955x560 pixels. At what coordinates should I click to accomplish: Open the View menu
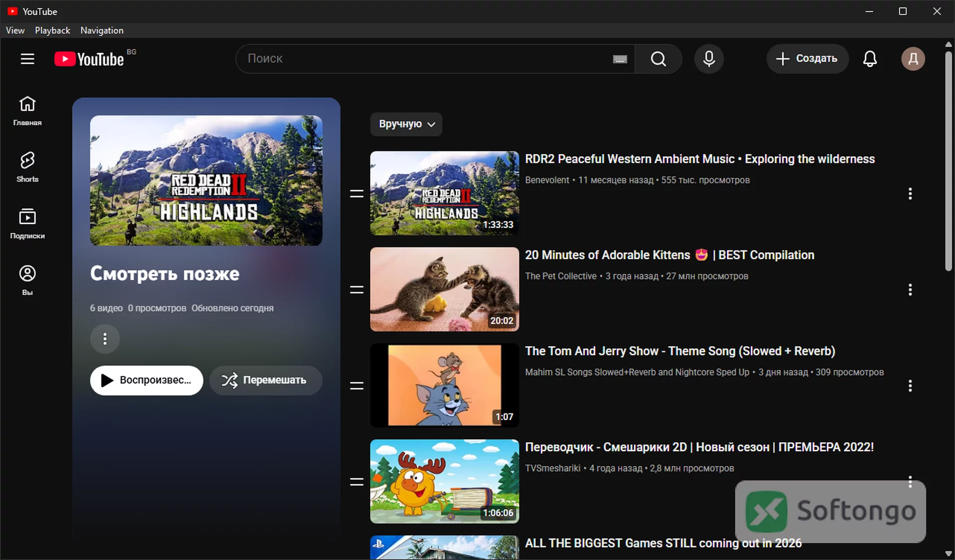(x=15, y=30)
